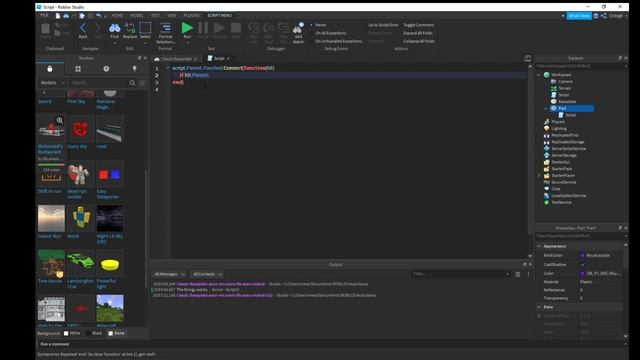This screenshot has width=640, height=360.
Task: Select Black background radio option
Action: point(89,333)
